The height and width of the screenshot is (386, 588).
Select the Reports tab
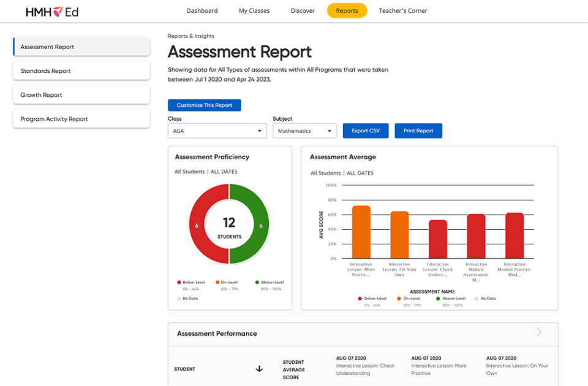click(x=347, y=11)
